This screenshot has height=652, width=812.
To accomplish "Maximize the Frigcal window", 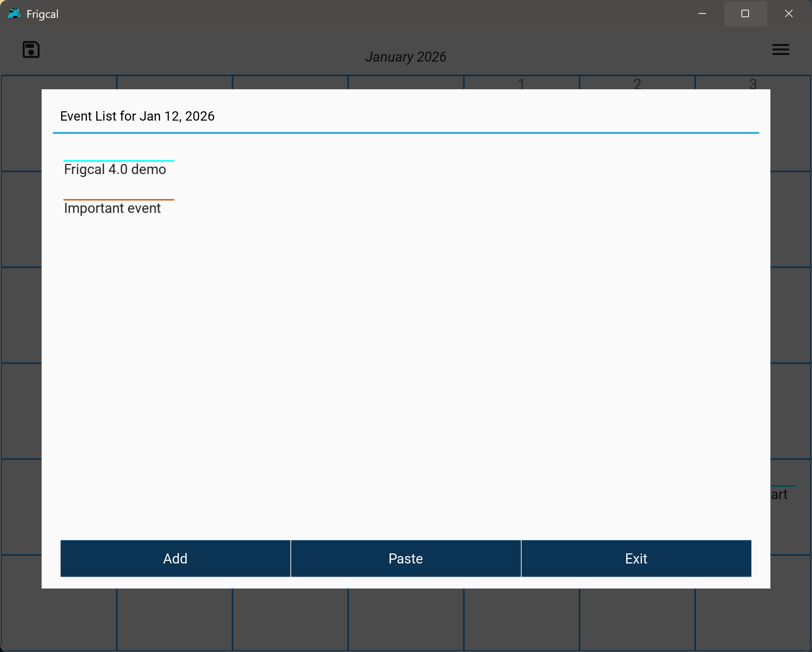I will coord(745,13).
